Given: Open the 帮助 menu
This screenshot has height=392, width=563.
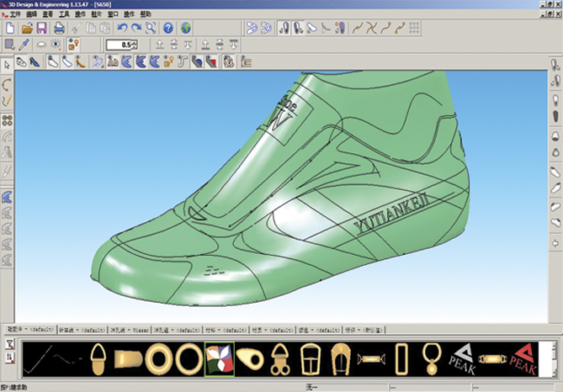Looking at the screenshot, I should 145,14.
